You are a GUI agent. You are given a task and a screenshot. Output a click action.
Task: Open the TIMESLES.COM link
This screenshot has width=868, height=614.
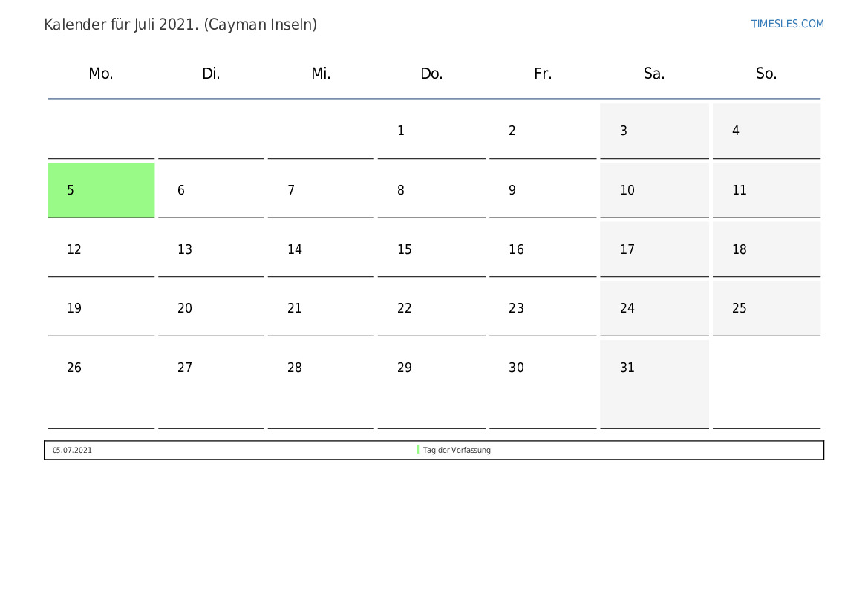click(x=787, y=24)
